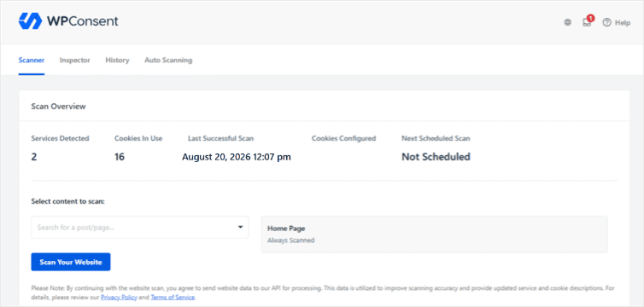Expand the content selector dropdown arrow
This screenshot has width=644, height=307.
point(241,227)
